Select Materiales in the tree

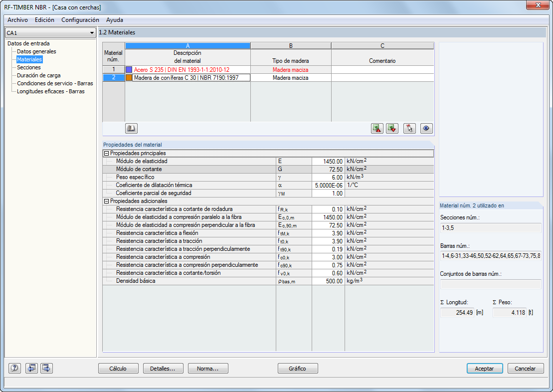click(29, 60)
